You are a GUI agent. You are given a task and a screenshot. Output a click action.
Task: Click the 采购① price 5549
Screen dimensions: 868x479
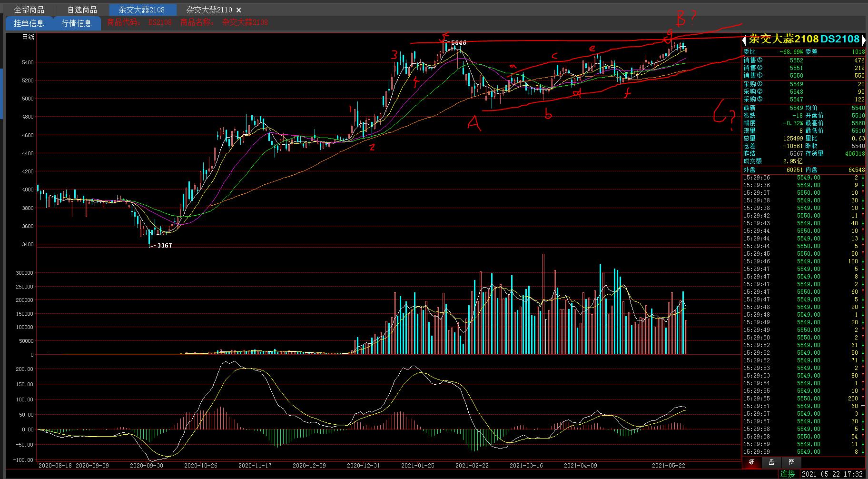pos(796,84)
